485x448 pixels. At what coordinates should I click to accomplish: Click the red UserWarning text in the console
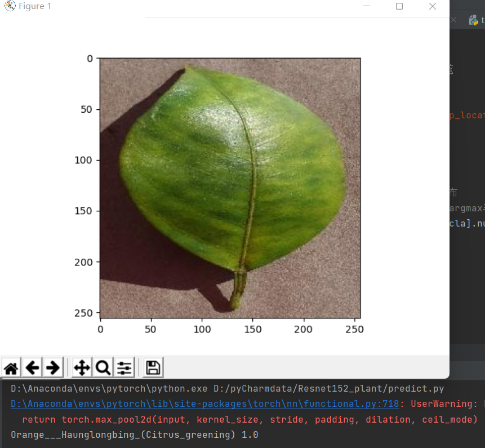tap(445, 403)
